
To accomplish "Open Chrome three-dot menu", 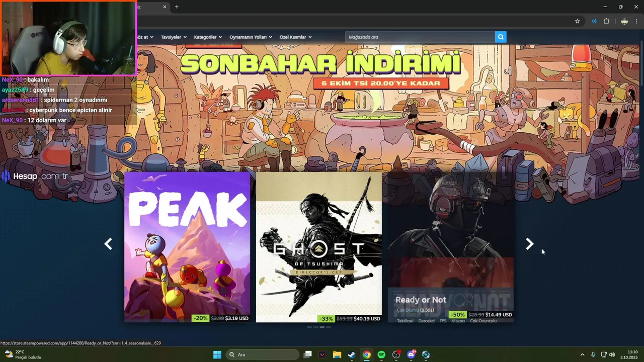I will click(x=636, y=21).
